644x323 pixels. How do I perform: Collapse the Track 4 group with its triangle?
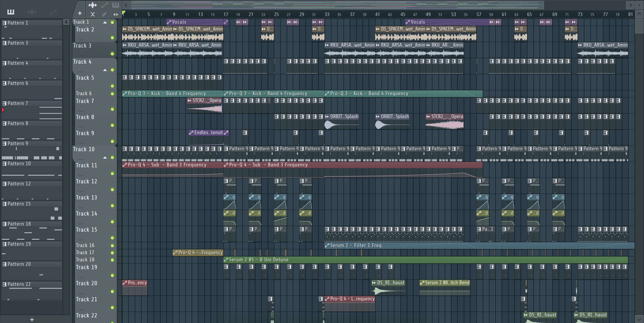(x=105, y=70)
